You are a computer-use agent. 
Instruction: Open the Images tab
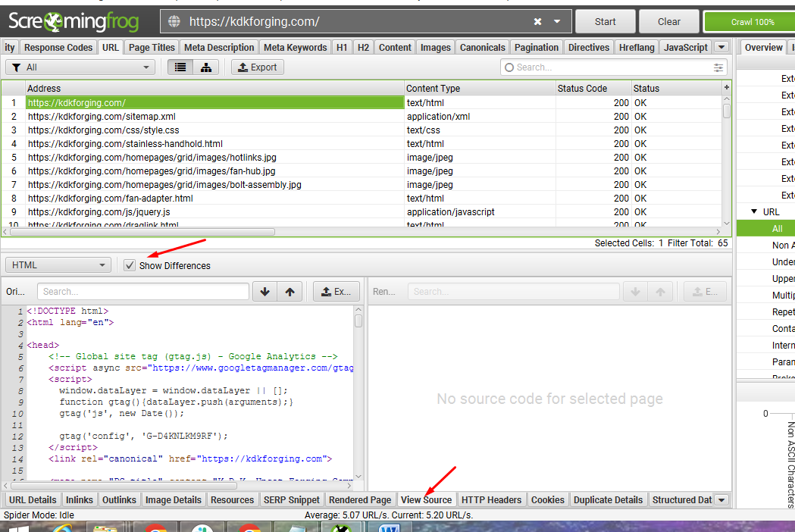pyautogui.click(x=435, y=47)
